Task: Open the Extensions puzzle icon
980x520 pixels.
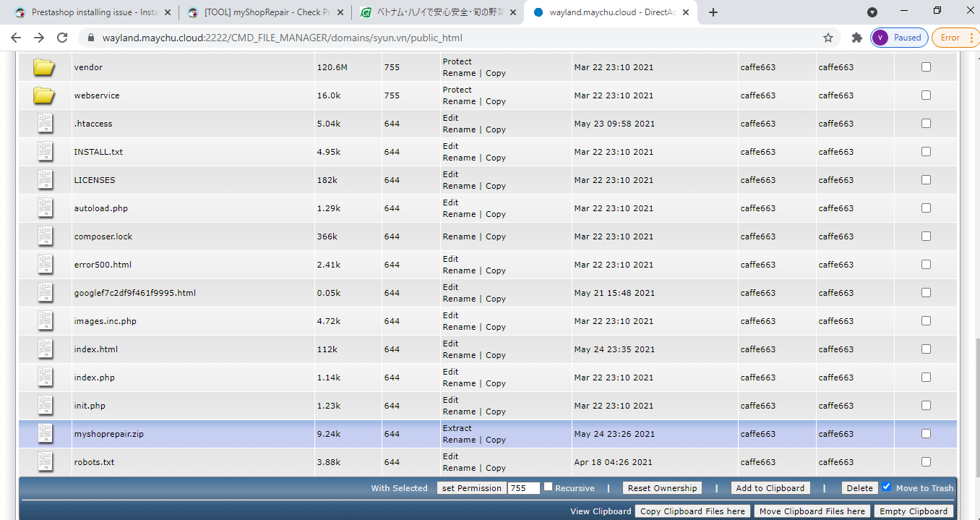Action: [x=857, y=38]
